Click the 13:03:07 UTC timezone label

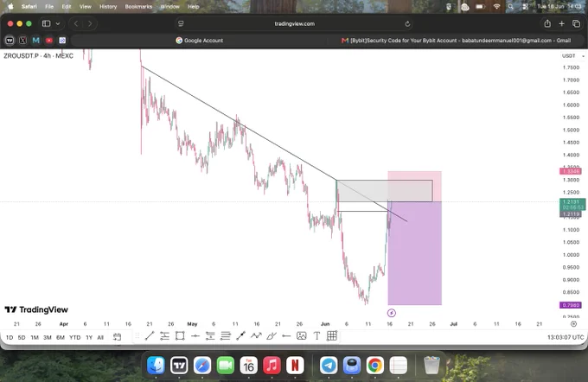566,337
